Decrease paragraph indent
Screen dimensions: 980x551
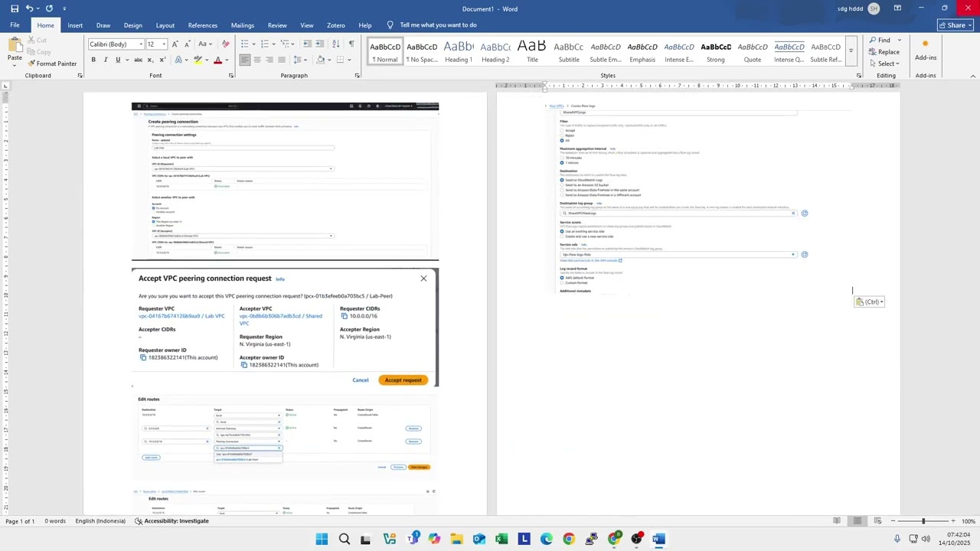point(307,44)
